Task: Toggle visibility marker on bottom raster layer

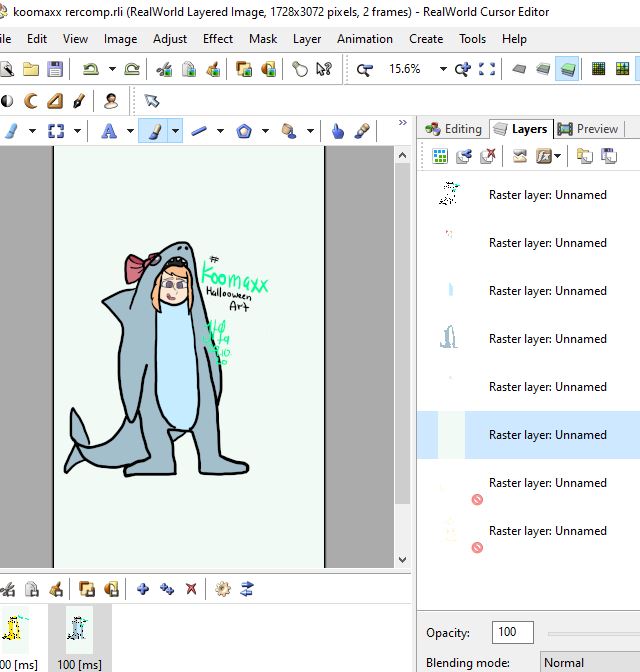Action: (x=477, y=547)
